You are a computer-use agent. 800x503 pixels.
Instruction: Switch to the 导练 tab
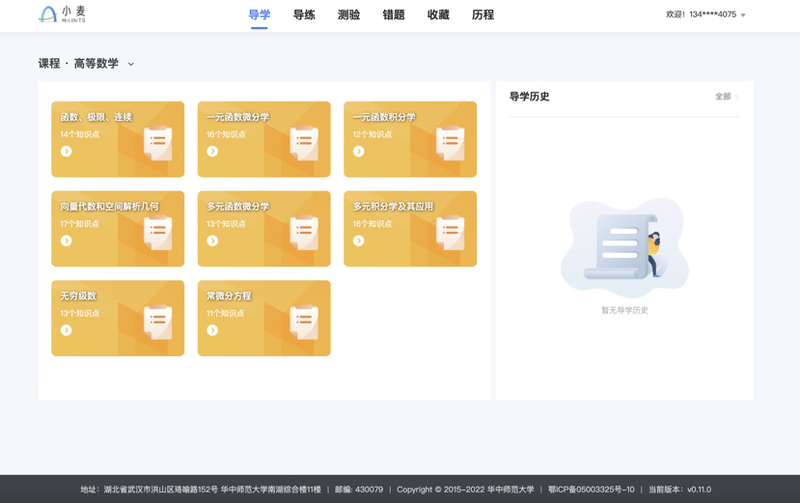[304, 15]
